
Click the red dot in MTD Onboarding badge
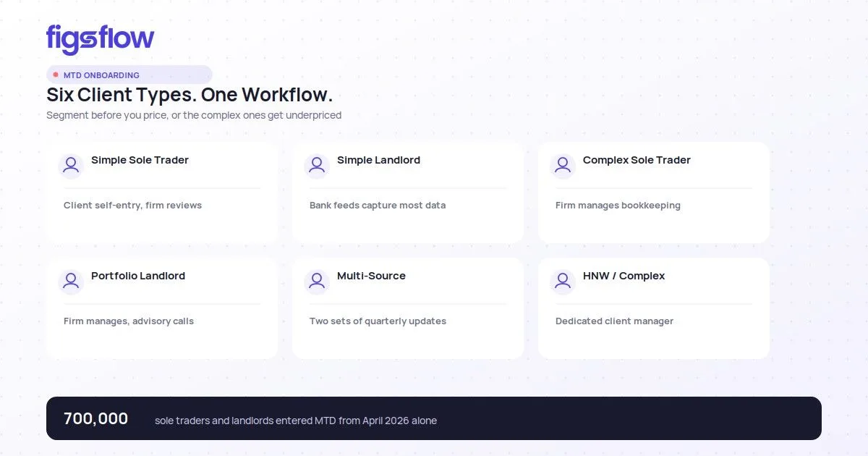click(56, 75)
